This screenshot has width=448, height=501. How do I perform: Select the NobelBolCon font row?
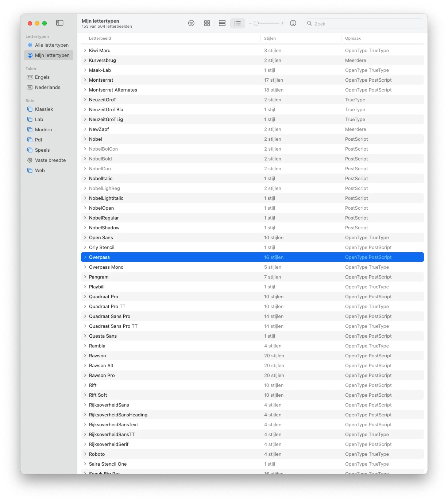[x=252, y=149]
